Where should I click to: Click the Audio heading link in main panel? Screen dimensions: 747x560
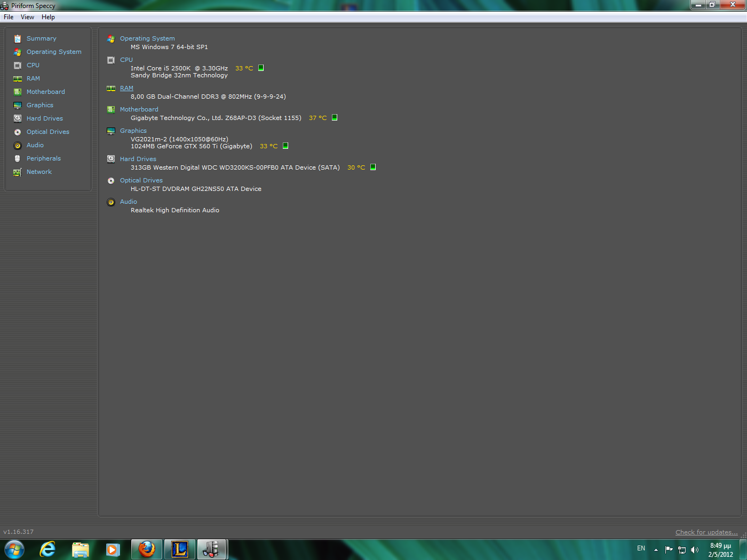pos(129,202)
